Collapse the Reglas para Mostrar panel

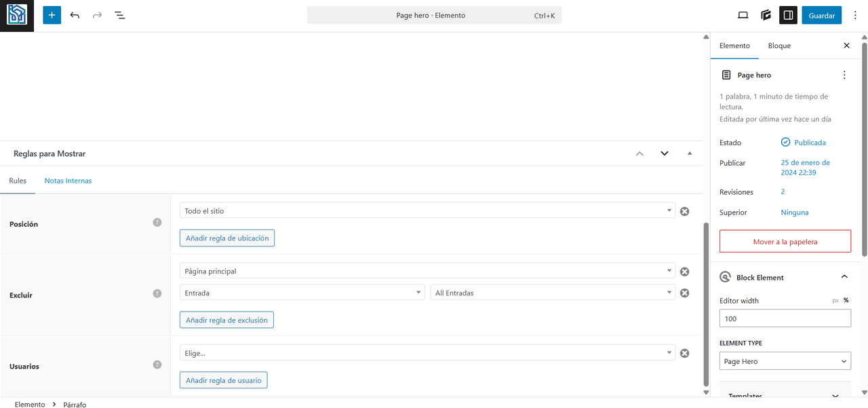pos(690,153)
